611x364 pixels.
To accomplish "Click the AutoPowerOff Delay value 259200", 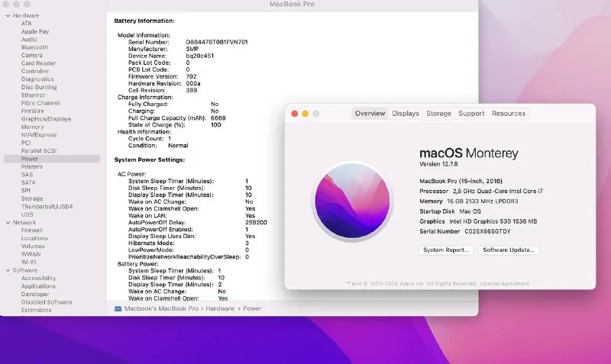I will (x=256, y=223).
